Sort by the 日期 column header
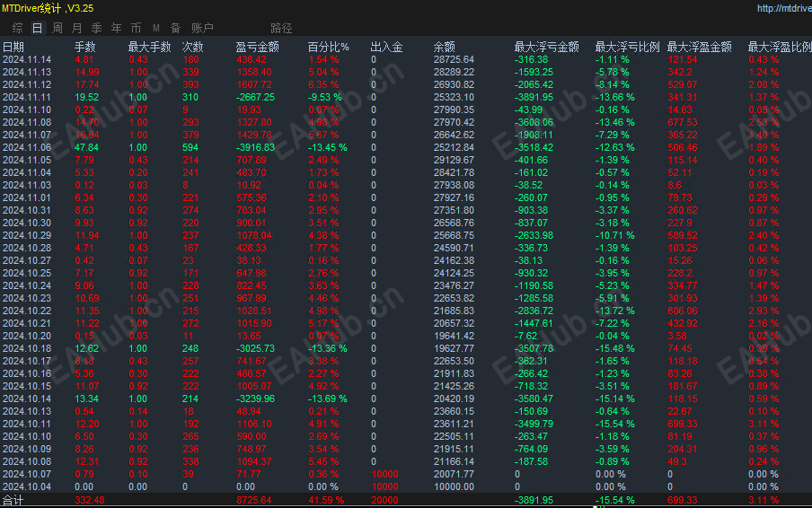The width and height of the screenshot is (812, 508). click(13, 47)
